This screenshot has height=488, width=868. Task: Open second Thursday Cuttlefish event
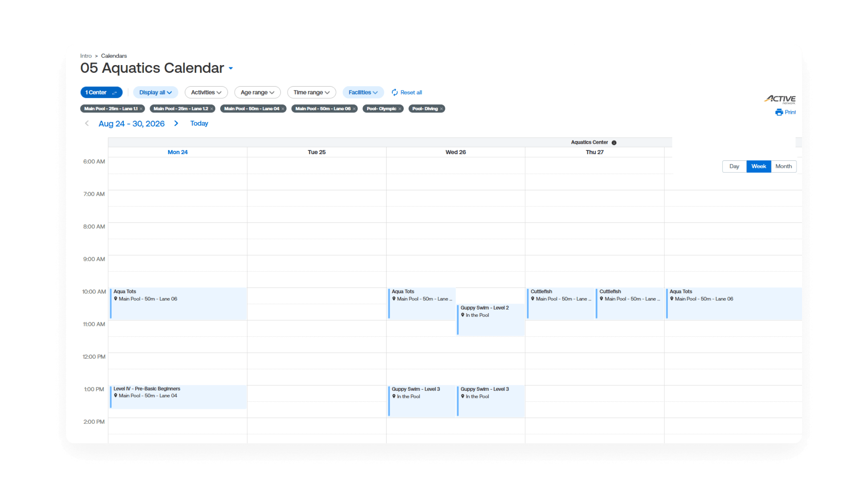coord(630,304)
